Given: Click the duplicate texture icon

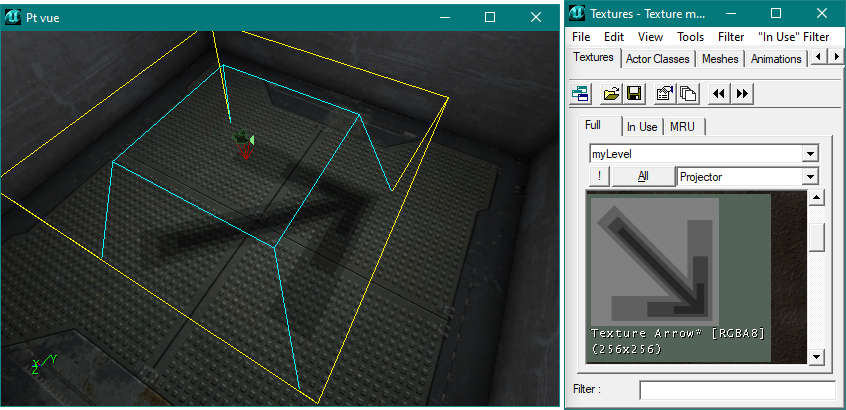Looking at the screenshot, I should 687,93.
